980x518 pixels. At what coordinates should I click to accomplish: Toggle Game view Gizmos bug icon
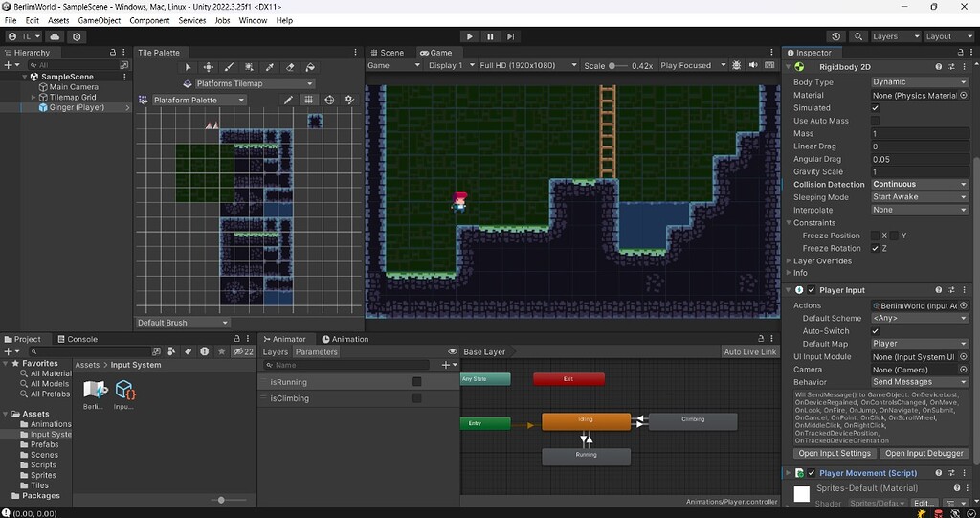[737, 65]
